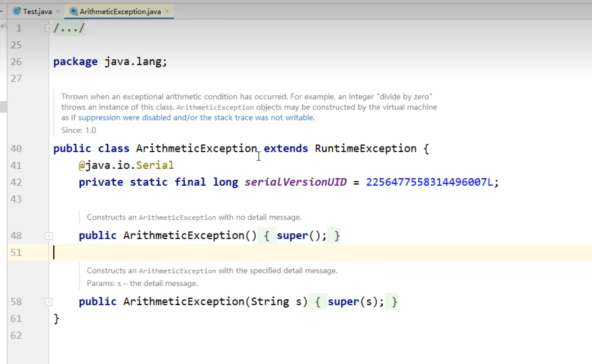Close the ArithmeticException.java editor tab
Image resolution: width=592 pixels, height=364 pixels.
pyautogui.click(x=167, y=12)
